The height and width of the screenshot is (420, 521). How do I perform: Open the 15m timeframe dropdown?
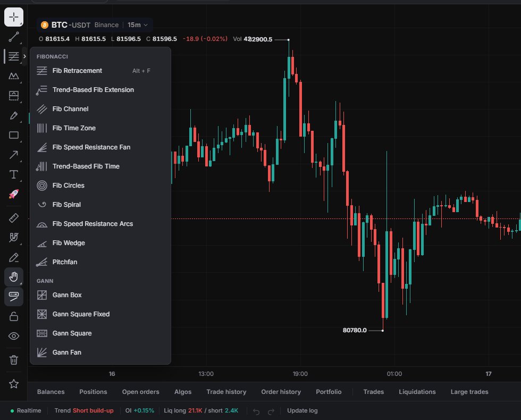click(x=138, y=25)
